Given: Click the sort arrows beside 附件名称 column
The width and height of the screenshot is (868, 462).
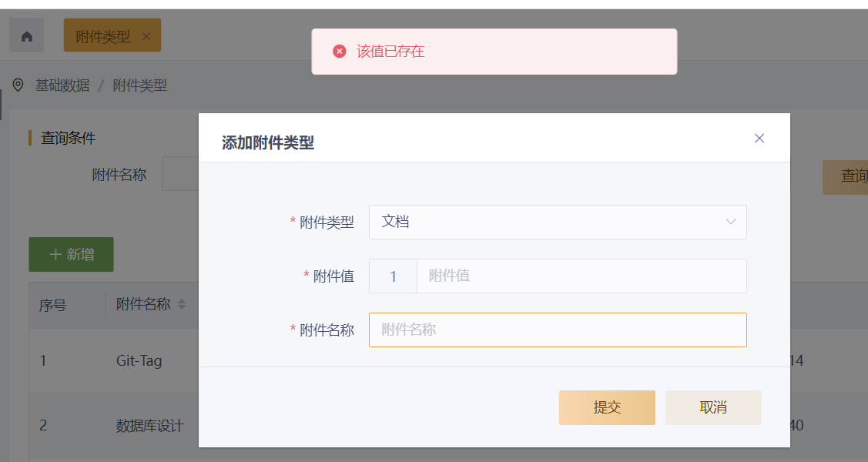Looking at the screenshot, I should (182, 305).
